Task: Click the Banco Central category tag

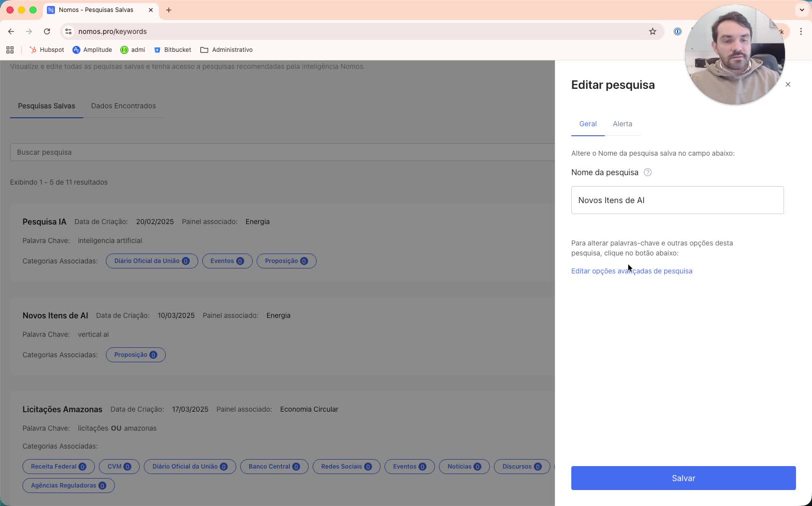Action: [x=274, y=467]
